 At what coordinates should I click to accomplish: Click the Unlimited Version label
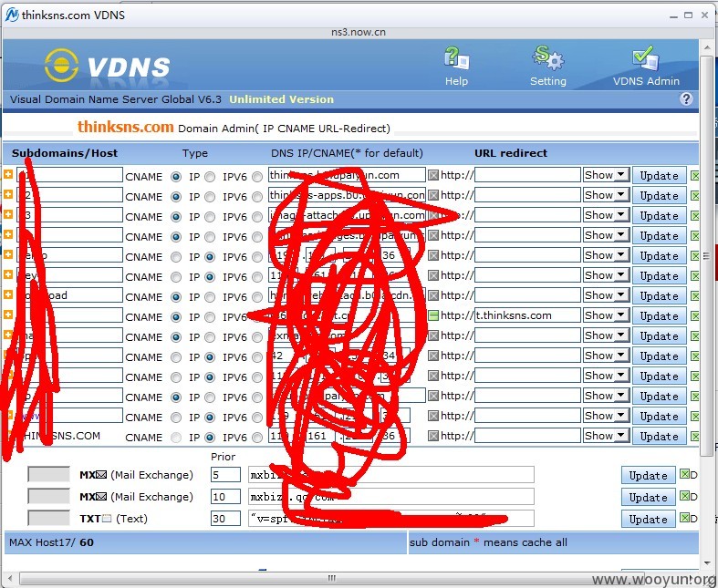point(282,99)
